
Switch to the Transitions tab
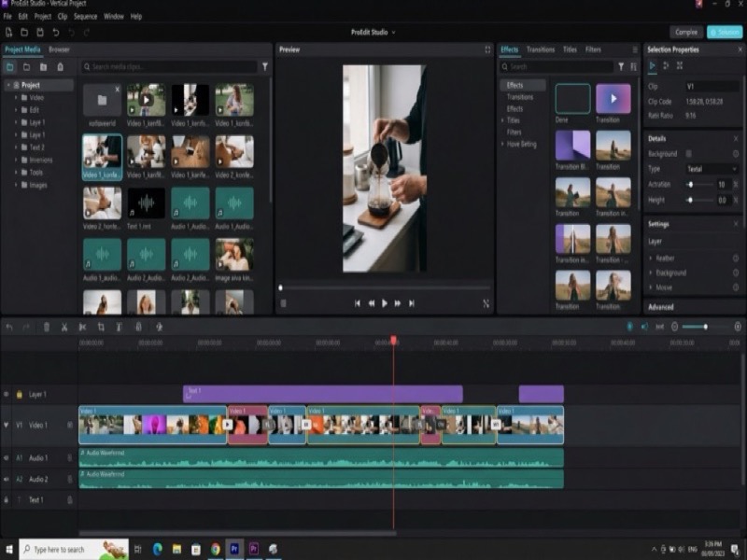(x=540, y=49)
